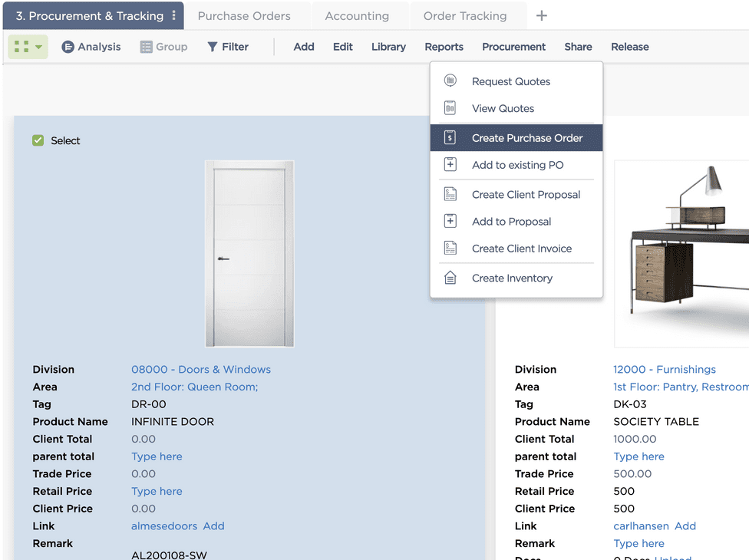This screenshot has width=749, height=560.
Task: Click the View Quotes icon
Action: [x=450, y=108]
